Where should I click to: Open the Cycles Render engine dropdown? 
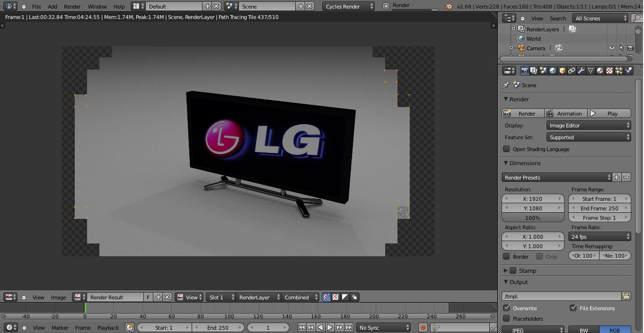(x=348, y=6)
